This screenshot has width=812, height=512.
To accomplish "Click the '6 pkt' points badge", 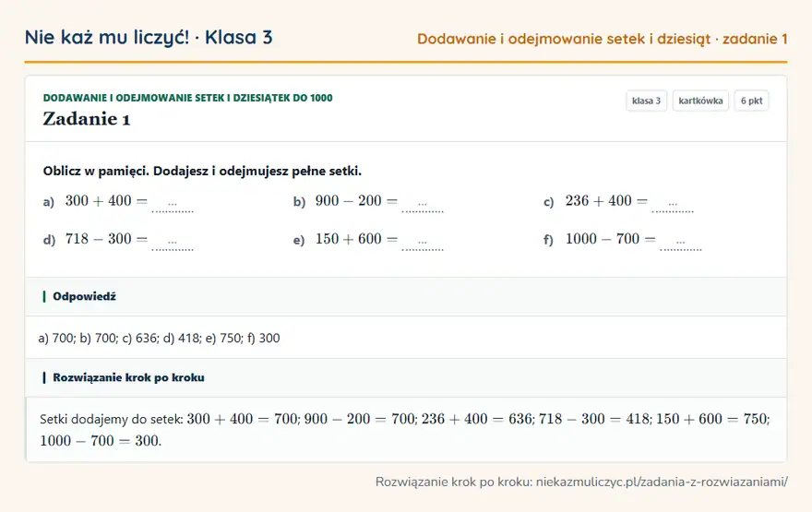I will pos(751,101).
